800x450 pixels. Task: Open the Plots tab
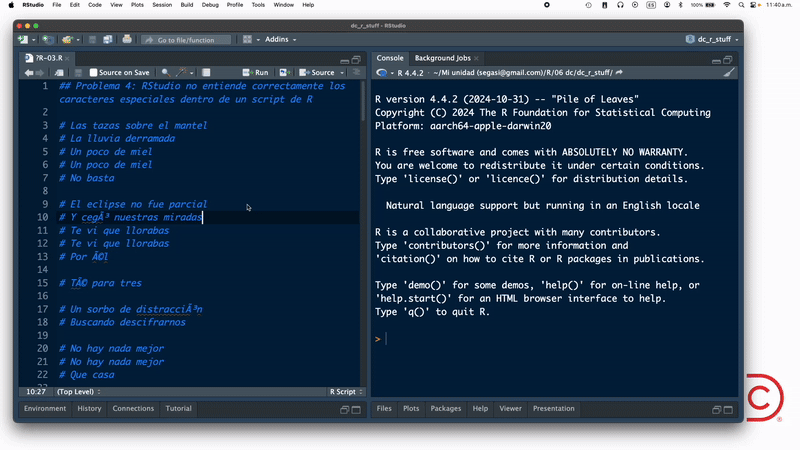coord(411,409)
